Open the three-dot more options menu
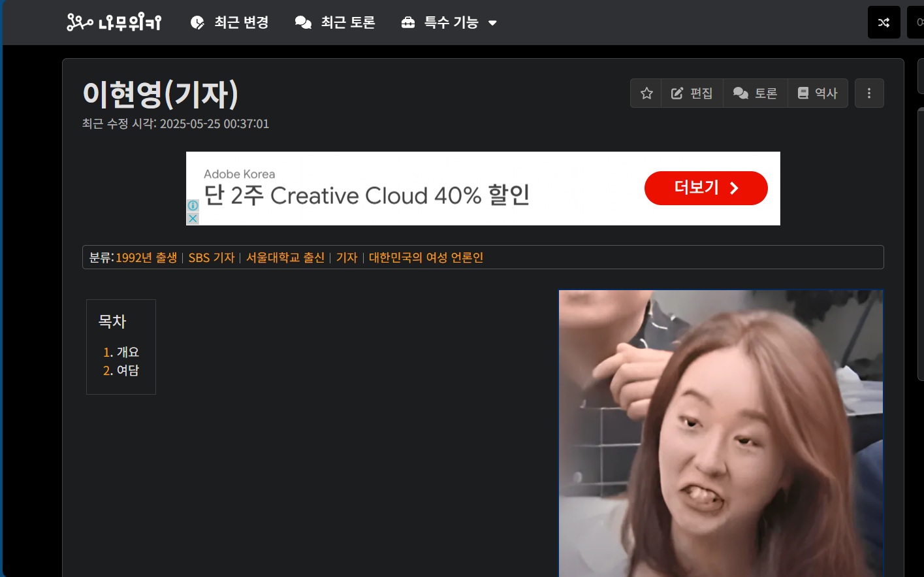Image resolution: width=924 pixels, height=577 pixels. click(868, 93)
